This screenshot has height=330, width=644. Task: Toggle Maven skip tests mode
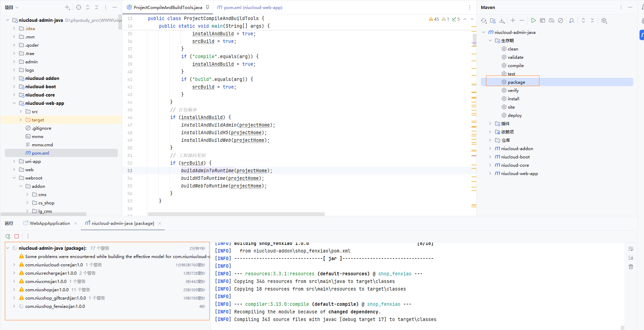click(561, 21)
